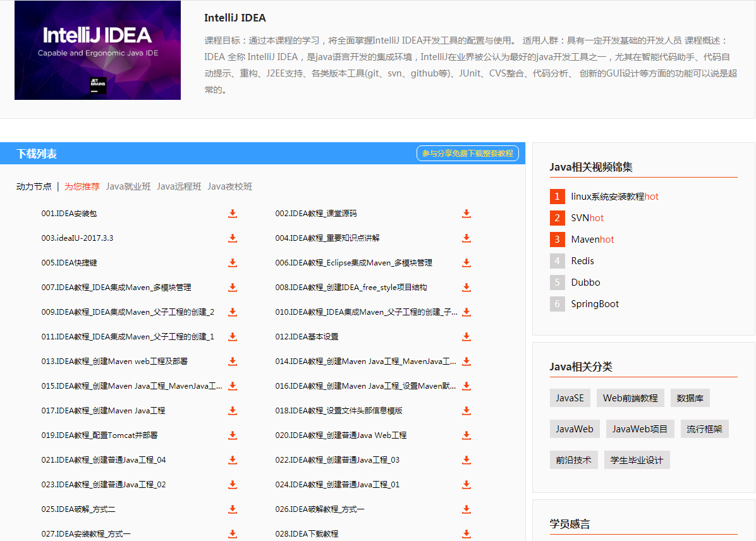Choose the Java夜校班 tab

tap(229, 186)
